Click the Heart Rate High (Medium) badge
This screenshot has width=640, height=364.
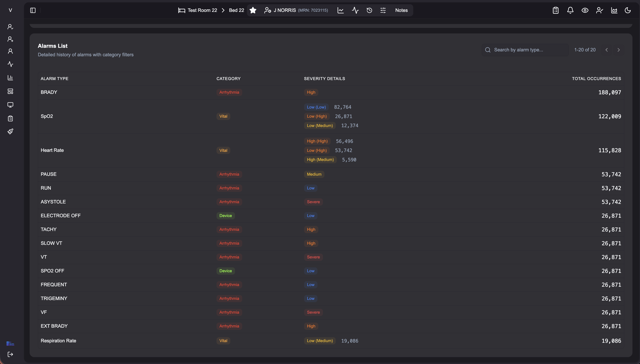point(320,159)
